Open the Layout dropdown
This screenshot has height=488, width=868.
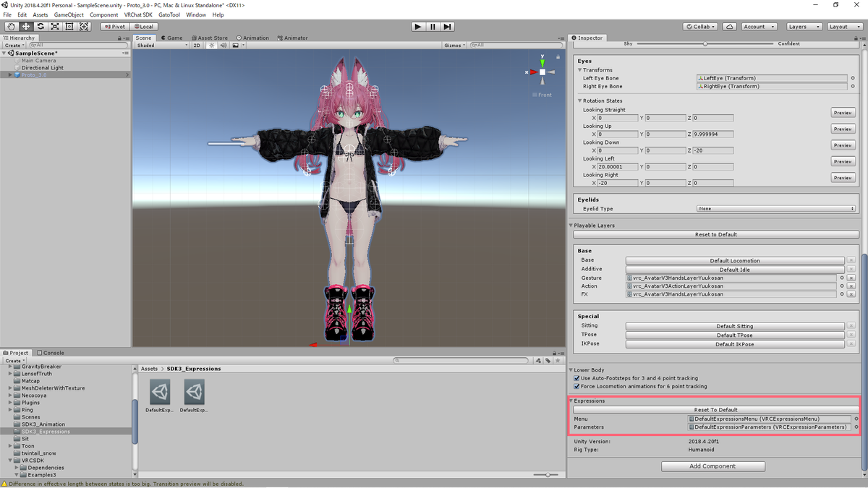(844, 27)
